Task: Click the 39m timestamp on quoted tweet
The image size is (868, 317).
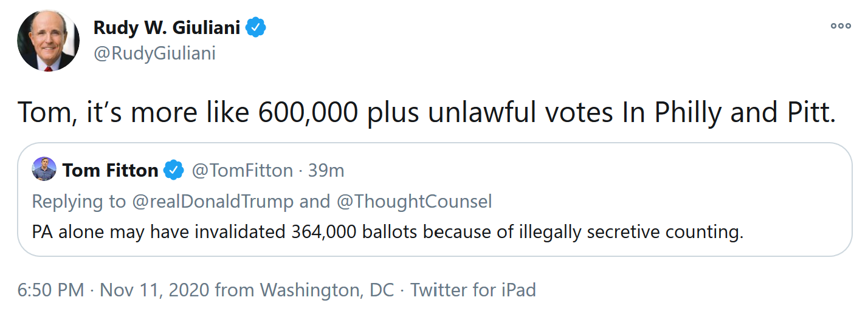Action: pos(326,171)
